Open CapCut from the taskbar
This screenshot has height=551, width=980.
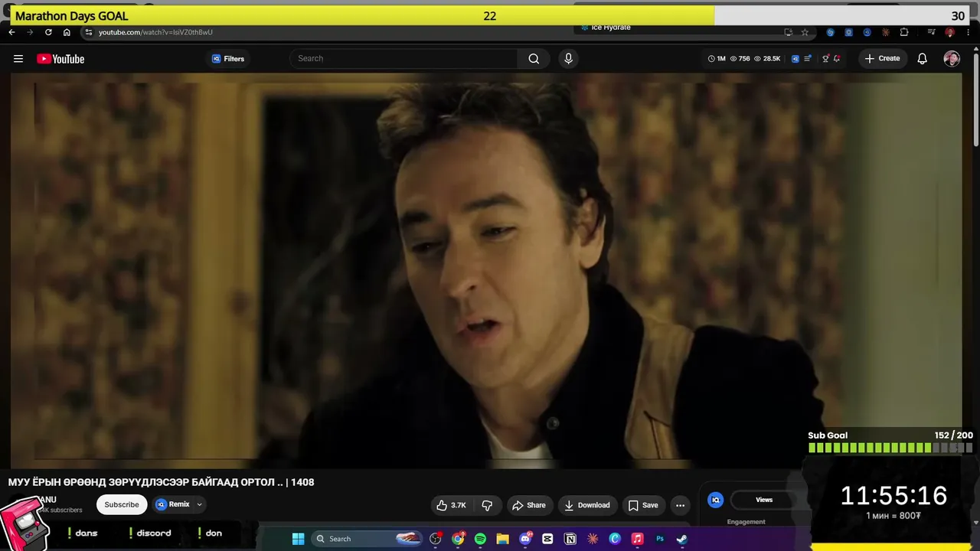(x=547, y=539)
